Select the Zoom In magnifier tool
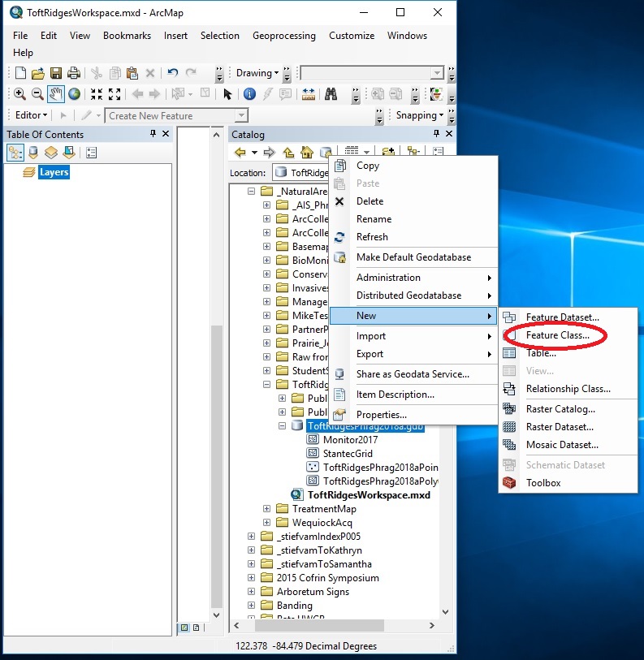 [19, 94]
